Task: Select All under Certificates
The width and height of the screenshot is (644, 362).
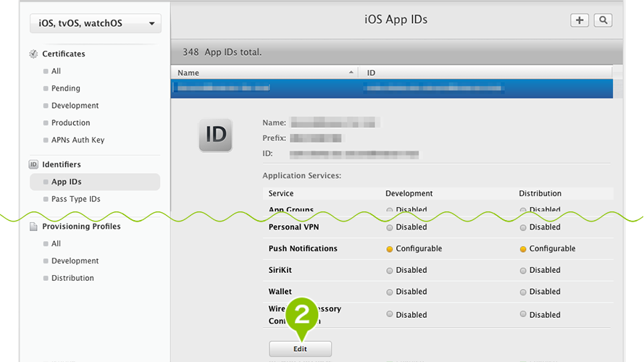Action: click(x=56, y=71)
